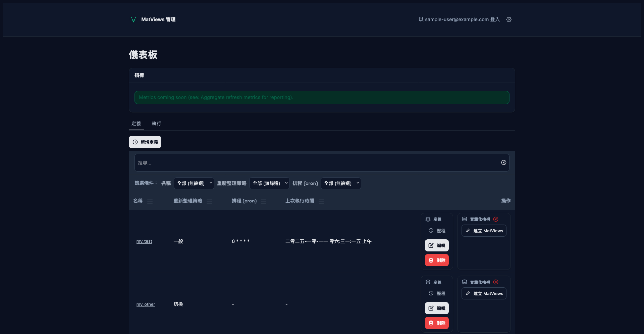Expand the 重新整理策略 filter dropdown

pos(269,183)
